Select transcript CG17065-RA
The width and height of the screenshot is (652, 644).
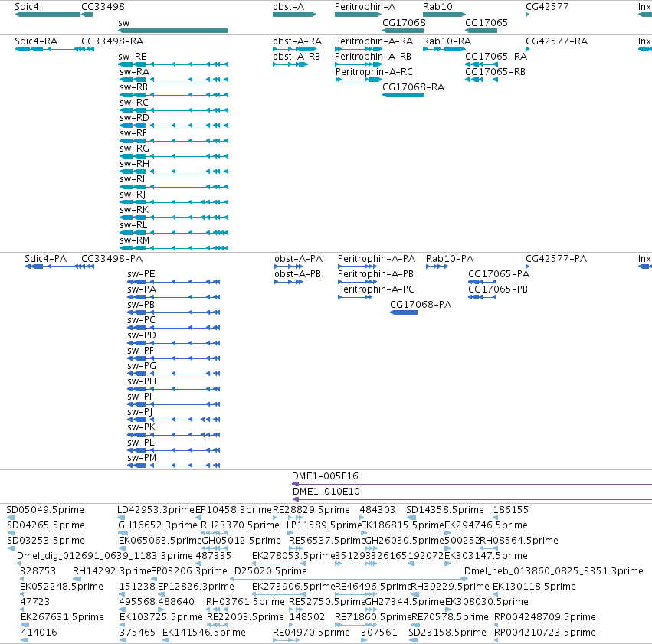coord(481,64)
